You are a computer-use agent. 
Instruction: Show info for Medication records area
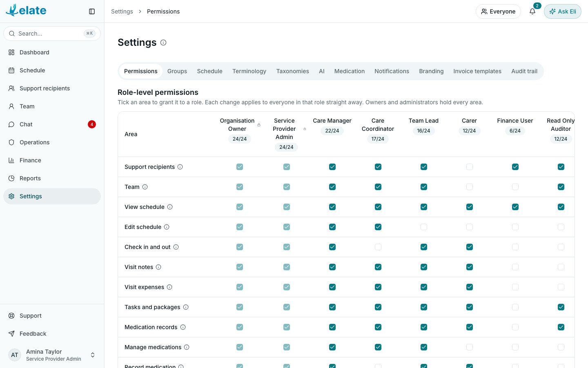pyautogui.click(x=183, y=327)
